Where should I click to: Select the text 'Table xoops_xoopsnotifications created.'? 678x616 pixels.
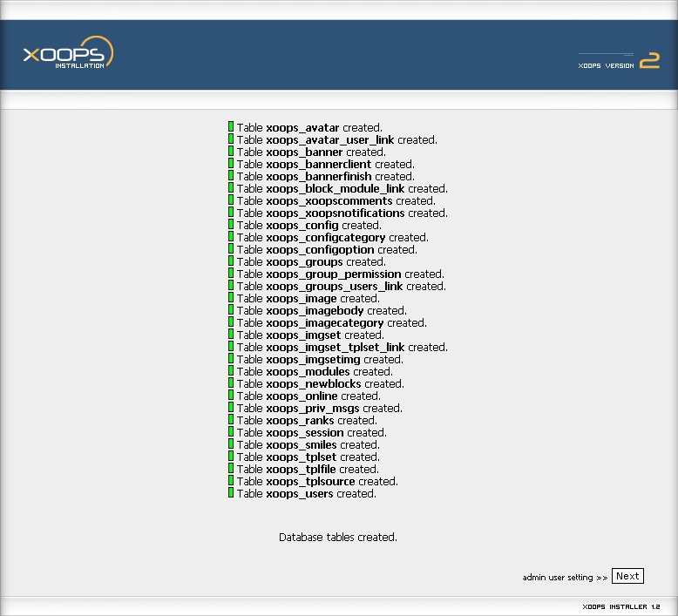(x=342, y=213)
